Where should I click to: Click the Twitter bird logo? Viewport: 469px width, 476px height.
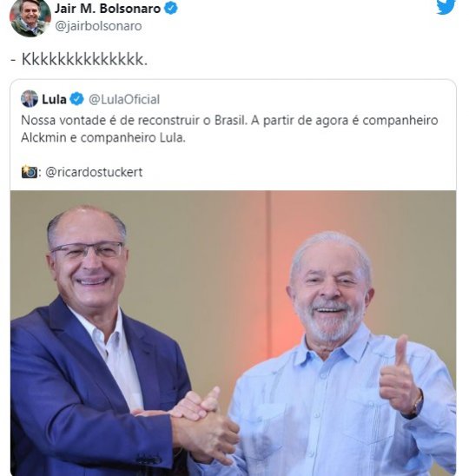[446, 7]
